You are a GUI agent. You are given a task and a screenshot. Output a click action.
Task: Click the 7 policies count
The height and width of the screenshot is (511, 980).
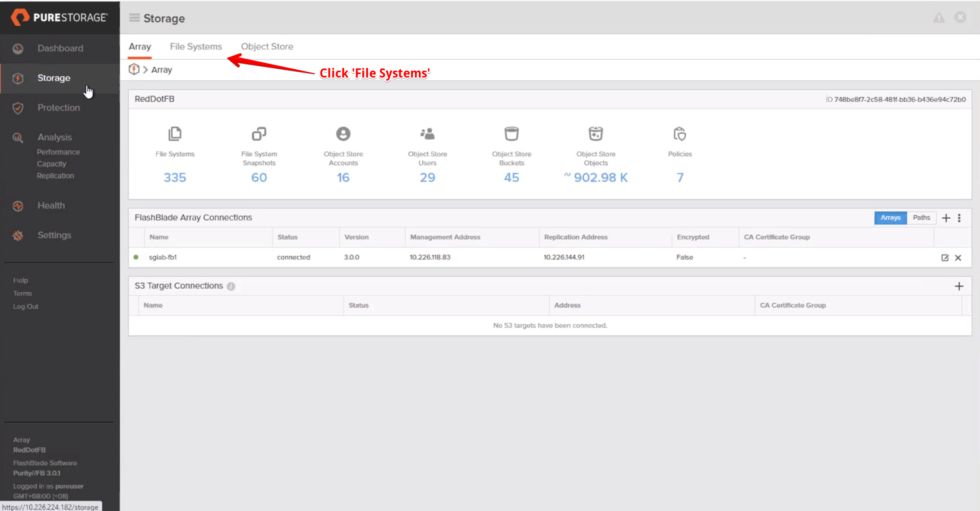[x=680, y=177]
